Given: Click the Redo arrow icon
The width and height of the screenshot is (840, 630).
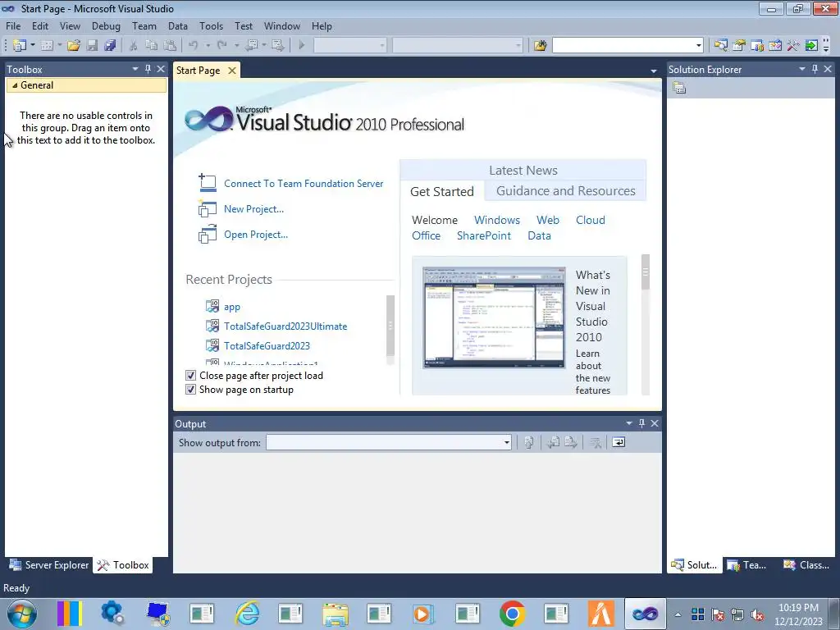Looking at the screenshot, I should coord(221,46).
